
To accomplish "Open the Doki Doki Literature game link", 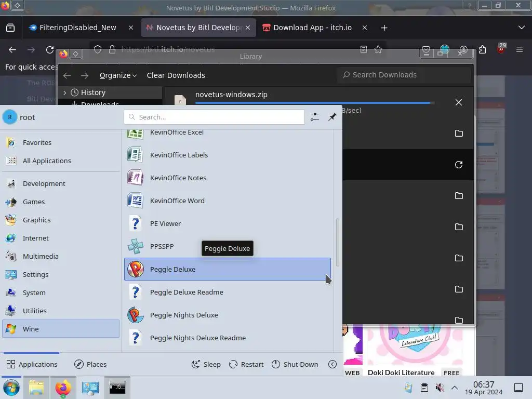I will [x=401, y=373].
